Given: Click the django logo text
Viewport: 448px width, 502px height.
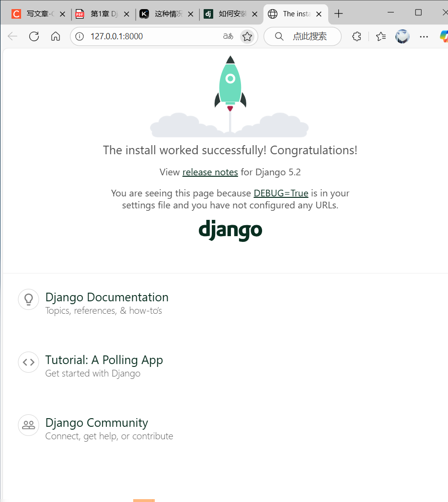Looking at the screenshot, I should click(230, 230).
